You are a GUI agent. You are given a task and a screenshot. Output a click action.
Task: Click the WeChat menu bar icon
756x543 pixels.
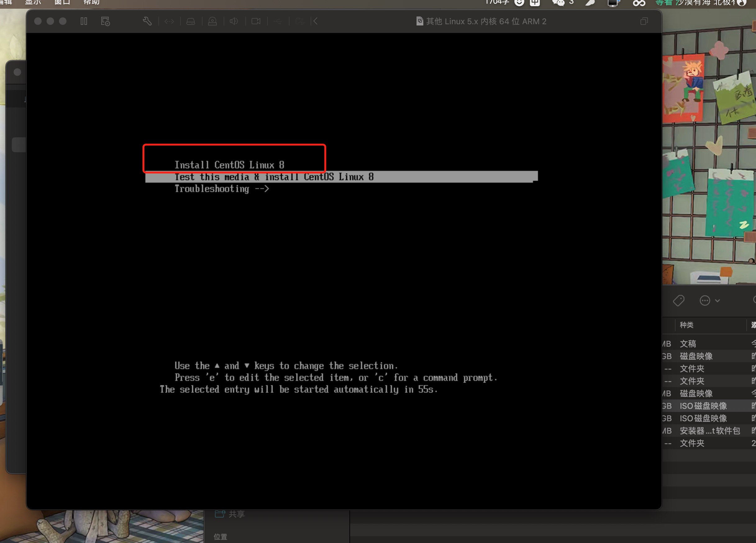pyautogui.click(x=558, y=3)
